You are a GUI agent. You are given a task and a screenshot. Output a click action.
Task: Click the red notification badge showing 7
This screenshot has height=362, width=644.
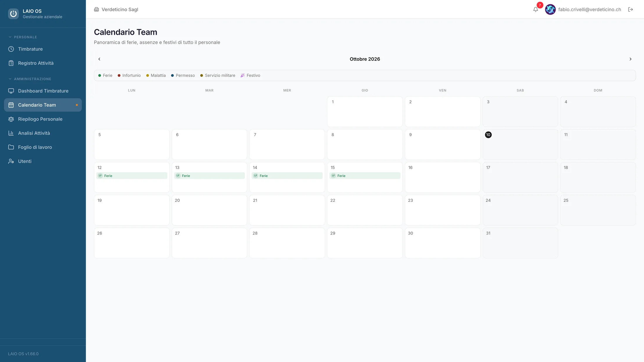(540, 5)
